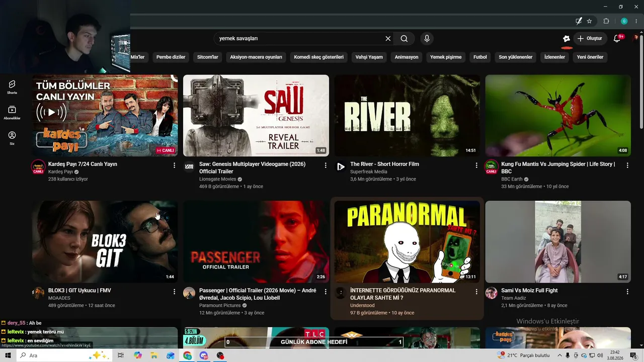The width and height of the screenshot is (644, 362).
Task: Open Abonelikler in the YouTube sidebar
Action: pos(12,112)
